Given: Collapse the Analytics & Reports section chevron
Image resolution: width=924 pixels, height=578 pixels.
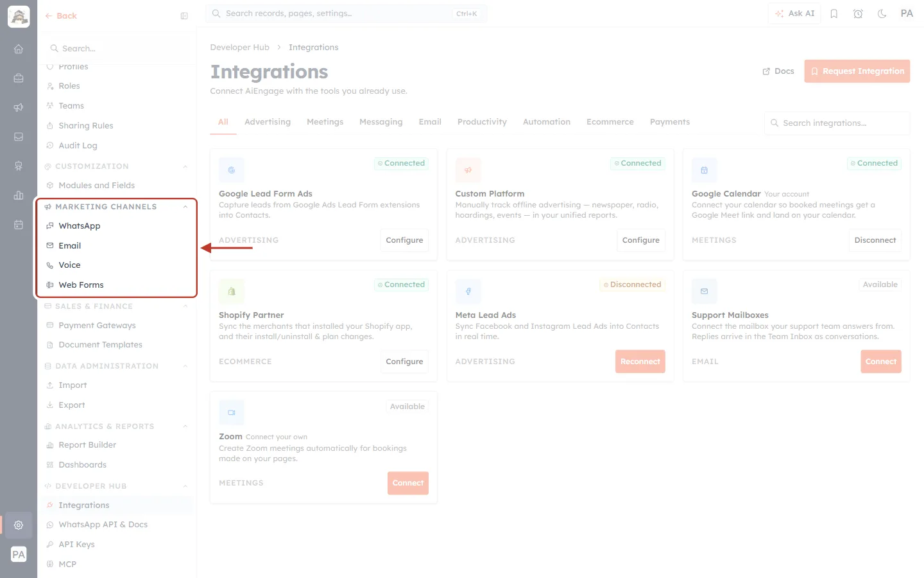Looking at the screenshot, I should coord(185,426).
